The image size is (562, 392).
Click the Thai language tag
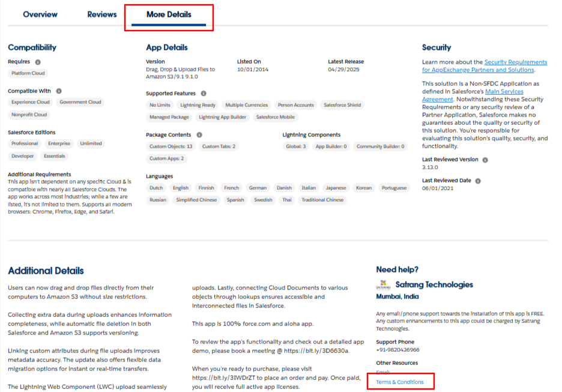[287, 200]
